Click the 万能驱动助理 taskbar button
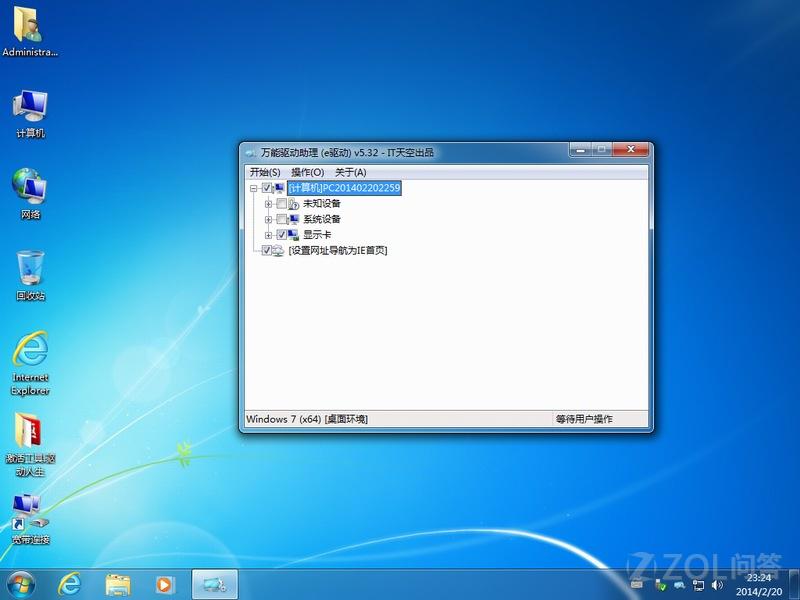 pos(215,585)
